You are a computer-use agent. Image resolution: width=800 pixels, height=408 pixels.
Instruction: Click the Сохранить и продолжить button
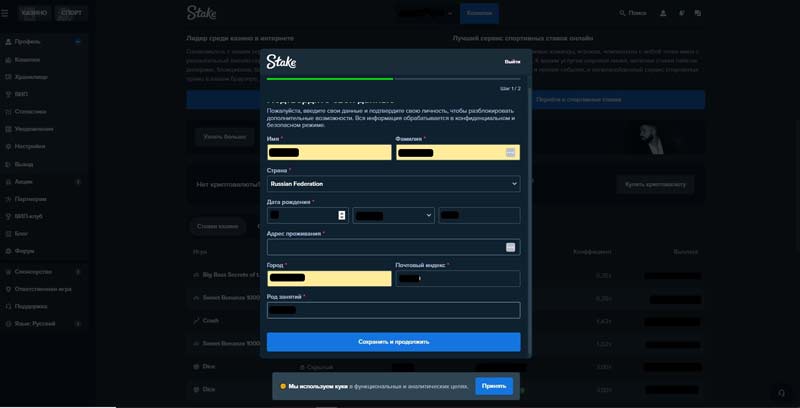coord(393,342)
